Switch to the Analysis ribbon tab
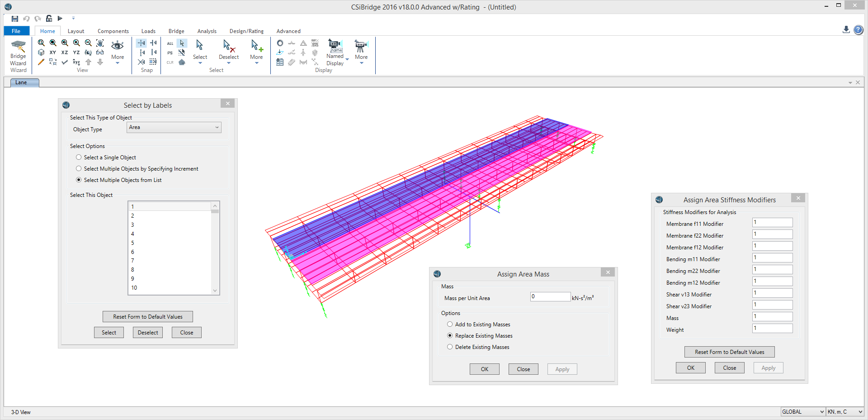Image resolution: width=868 pixels, height=420 pixels. click(207, 31)
